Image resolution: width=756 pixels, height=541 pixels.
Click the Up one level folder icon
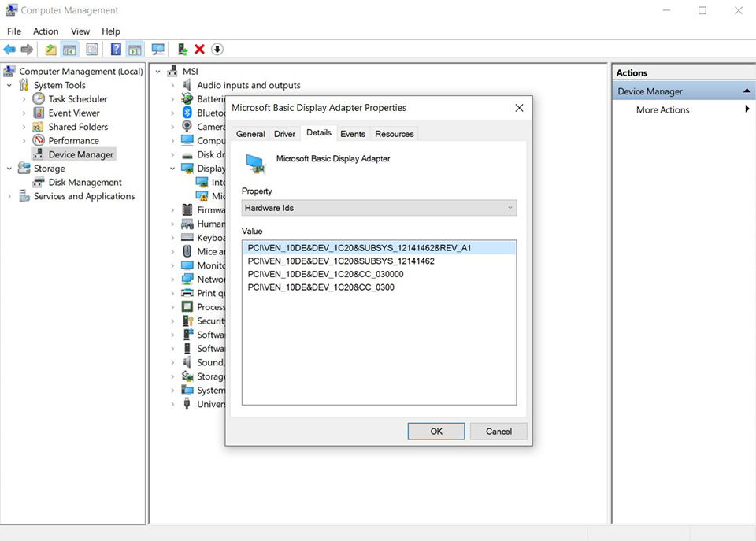tap(50, 49)
